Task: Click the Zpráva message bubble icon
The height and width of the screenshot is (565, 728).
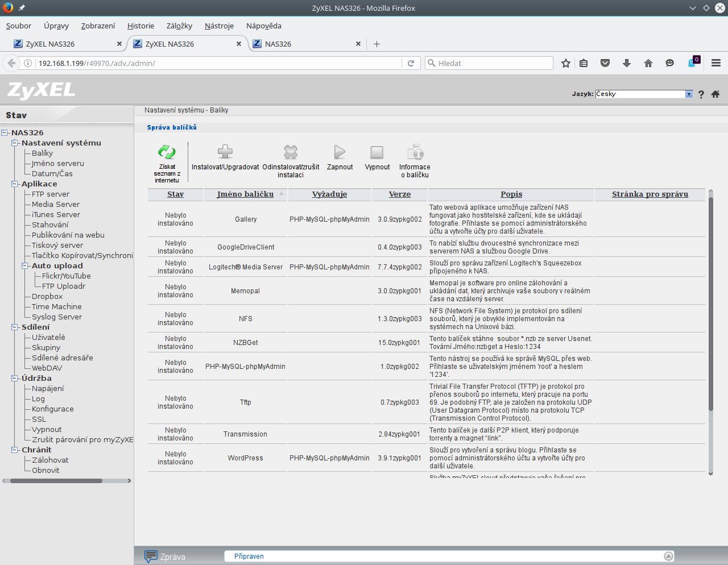Action: pyautogui.click(x=151, y=556)
